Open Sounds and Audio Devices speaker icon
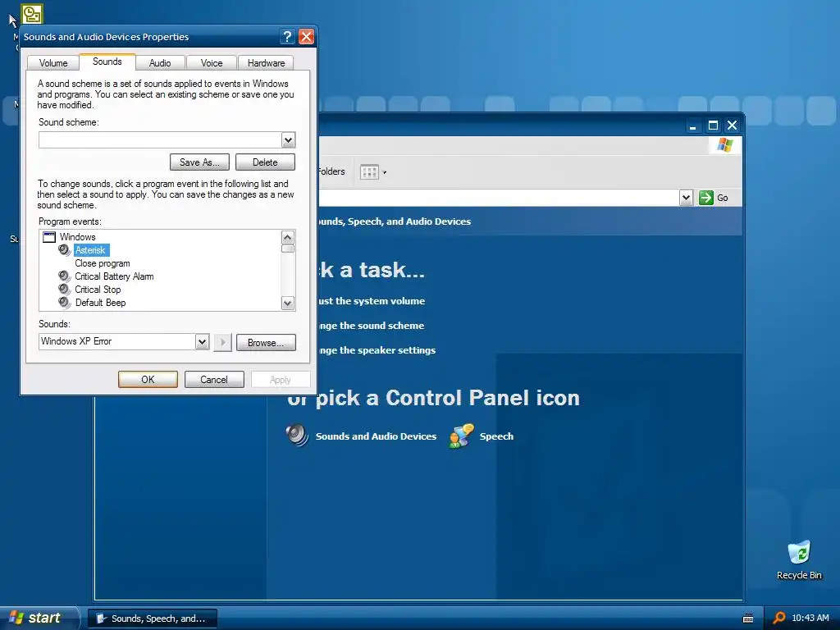This screenshot has height=630, width=840. tap(297, 435)
